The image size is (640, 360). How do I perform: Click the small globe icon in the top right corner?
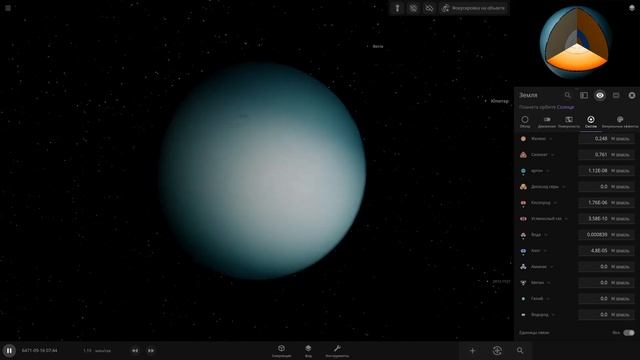point(632,8)
